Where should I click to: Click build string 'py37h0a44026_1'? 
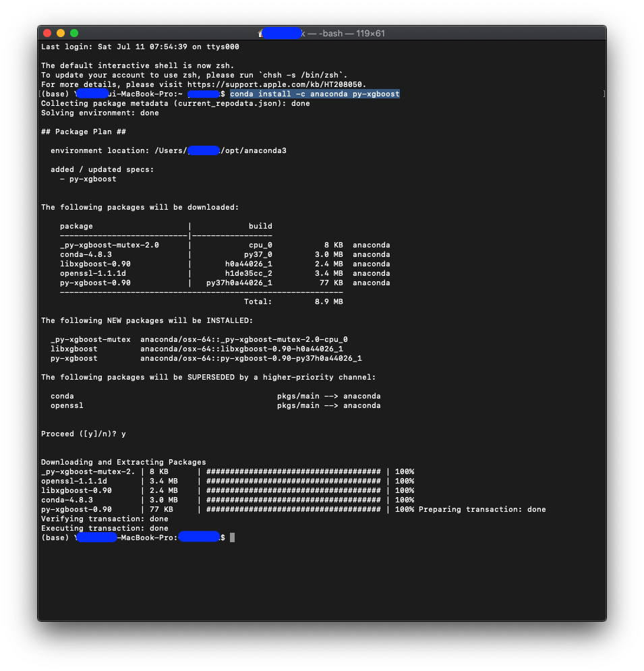pyautogui.click(x=239, y=283)
